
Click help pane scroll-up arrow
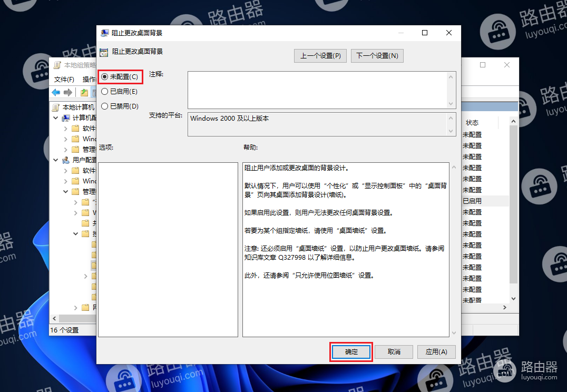[x=454, y=167]
